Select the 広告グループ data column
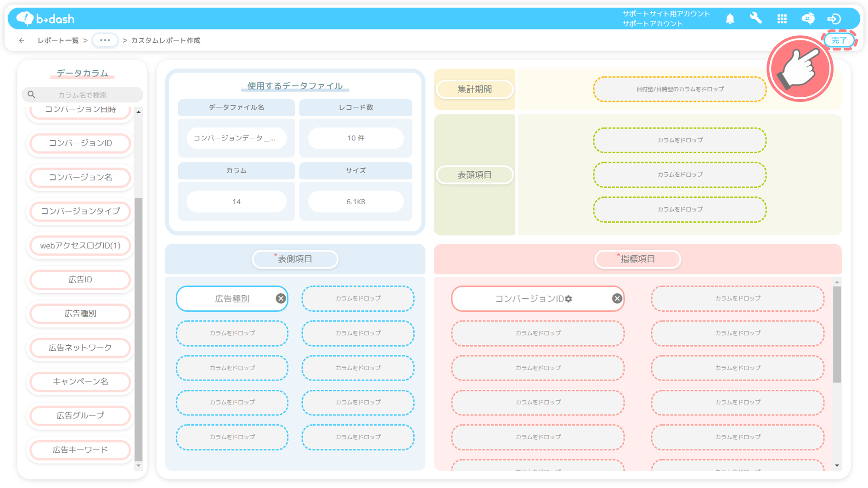The image size is (868, 488). point(80,415)
